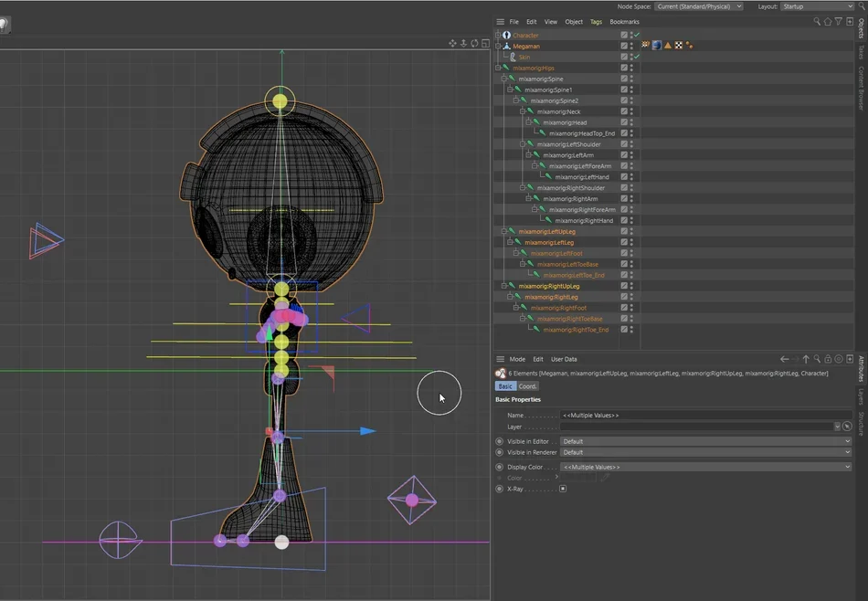The image size is (868, 601).
Task: Toggle layer box for mixamorig:LeftArm row
Action: coord(624,155)
